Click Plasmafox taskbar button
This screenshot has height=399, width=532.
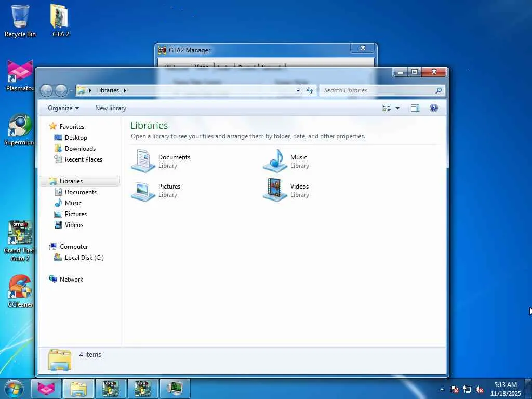46,389
